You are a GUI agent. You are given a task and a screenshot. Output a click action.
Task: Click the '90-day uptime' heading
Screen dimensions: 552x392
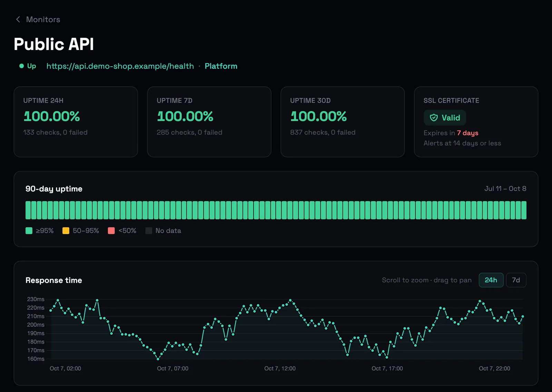[54, 189]
